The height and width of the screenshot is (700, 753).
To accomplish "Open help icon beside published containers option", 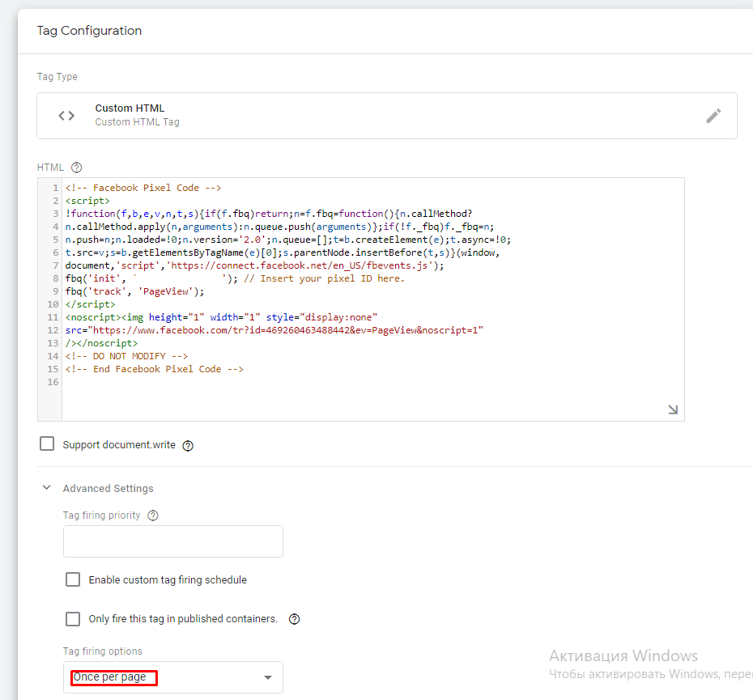I will (x=295, y=619).
